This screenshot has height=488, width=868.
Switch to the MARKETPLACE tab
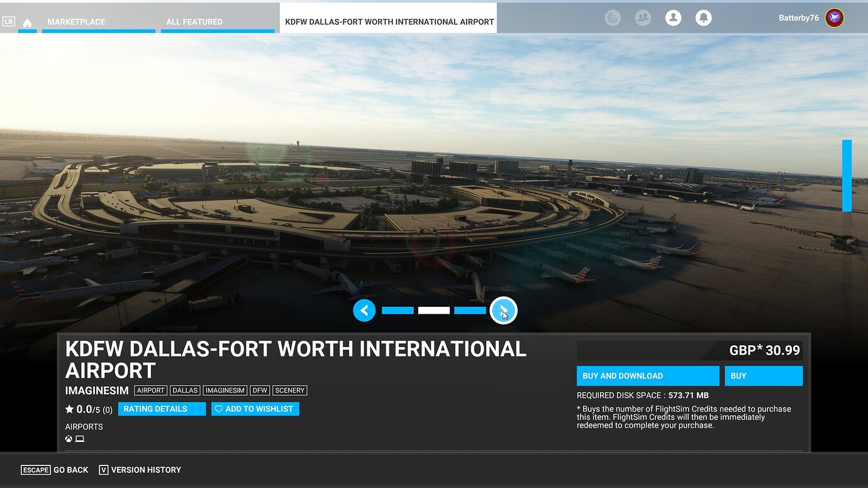tap(75, 21)
